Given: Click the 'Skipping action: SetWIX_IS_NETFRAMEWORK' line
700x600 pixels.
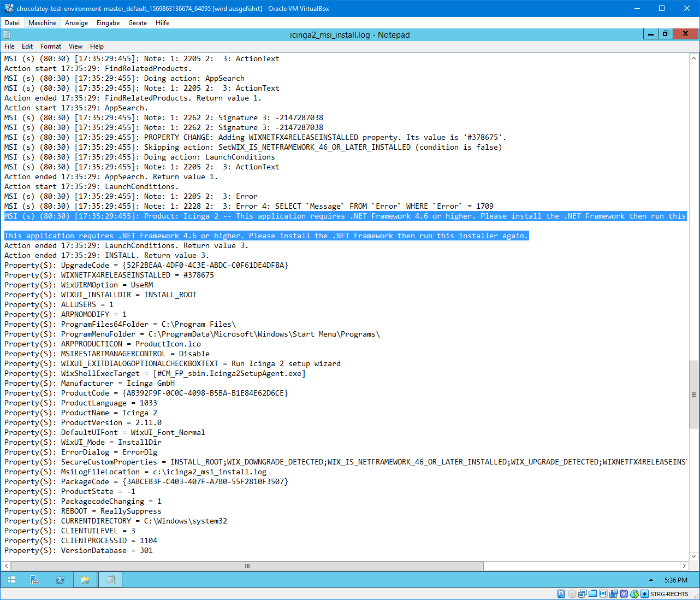Looking at the screenshot, I should coord(253,147).
